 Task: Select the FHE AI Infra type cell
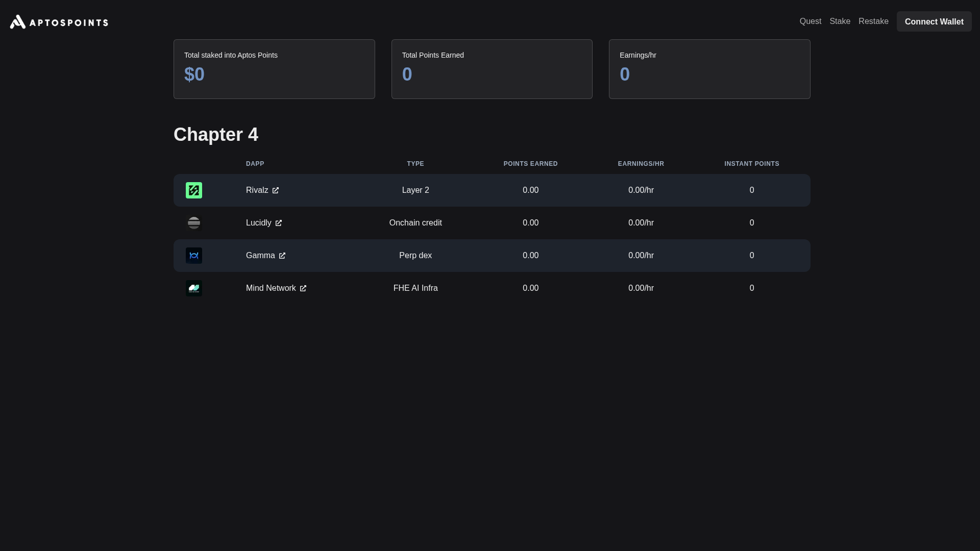[415, 288]
